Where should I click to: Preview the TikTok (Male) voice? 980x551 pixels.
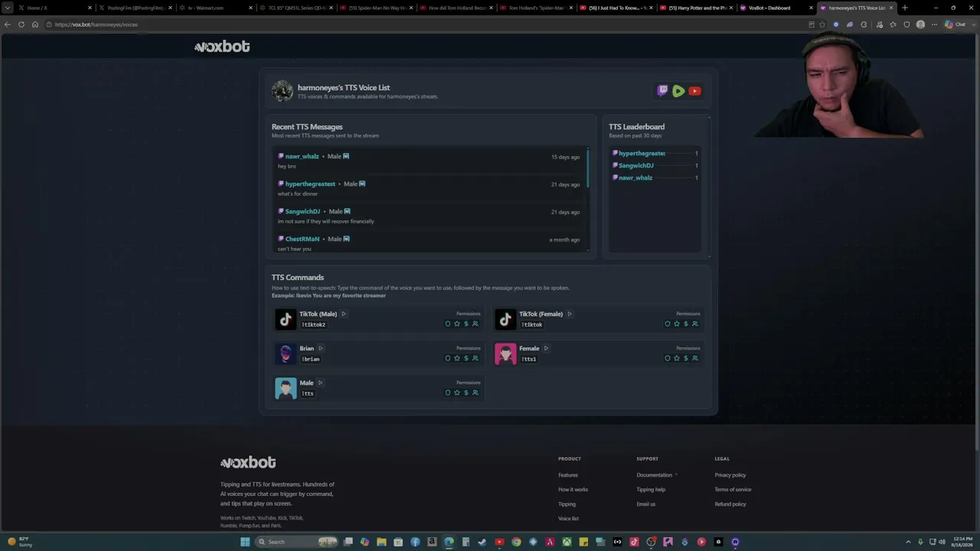[344, 314]
